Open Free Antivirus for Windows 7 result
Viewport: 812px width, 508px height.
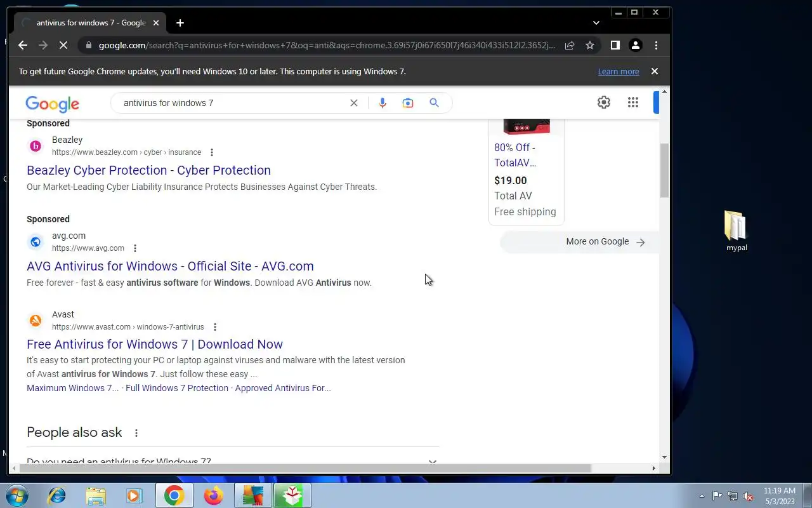155,344
